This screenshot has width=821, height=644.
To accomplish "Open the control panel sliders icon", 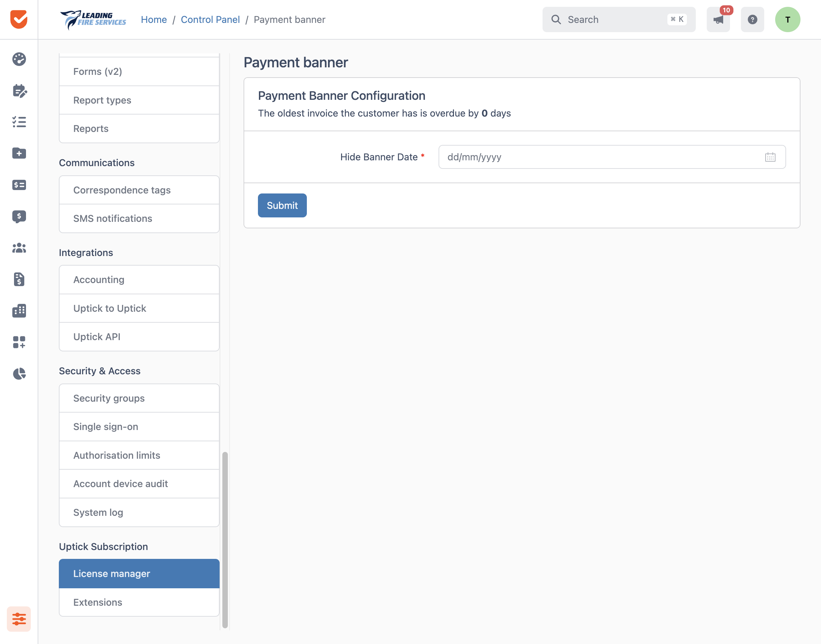I will pyautogui.click(x=19, y=619).
